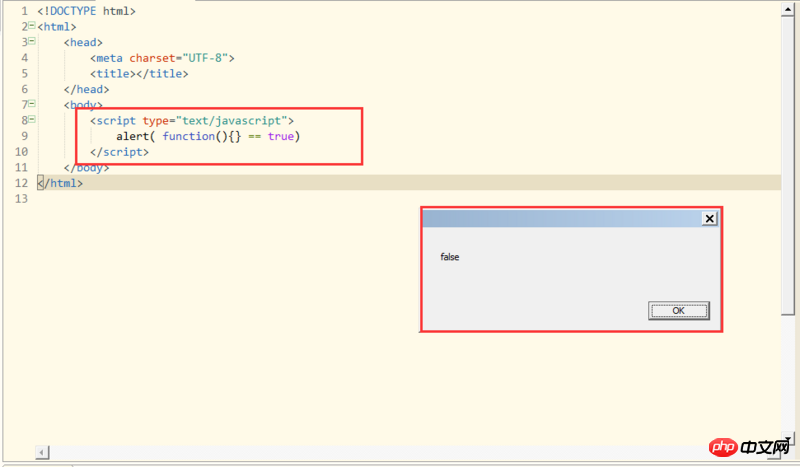The image size is (800, 467).
Task: Click the vertical scrollbar up arrow
Action: (x=788, y=10)
